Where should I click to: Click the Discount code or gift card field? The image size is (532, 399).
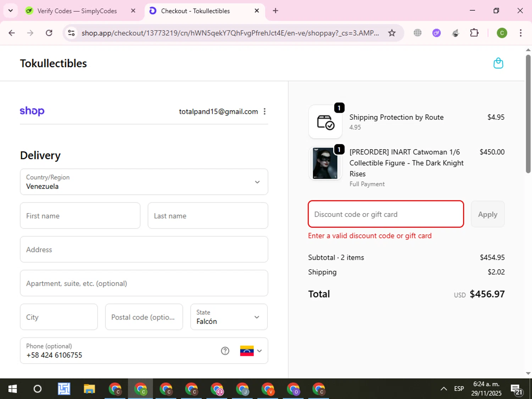tap(386, 214)
